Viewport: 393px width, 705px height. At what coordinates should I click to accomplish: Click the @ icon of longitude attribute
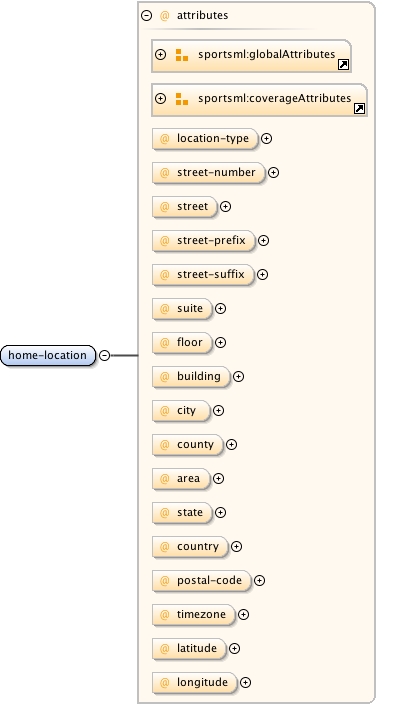pos(165,683)
